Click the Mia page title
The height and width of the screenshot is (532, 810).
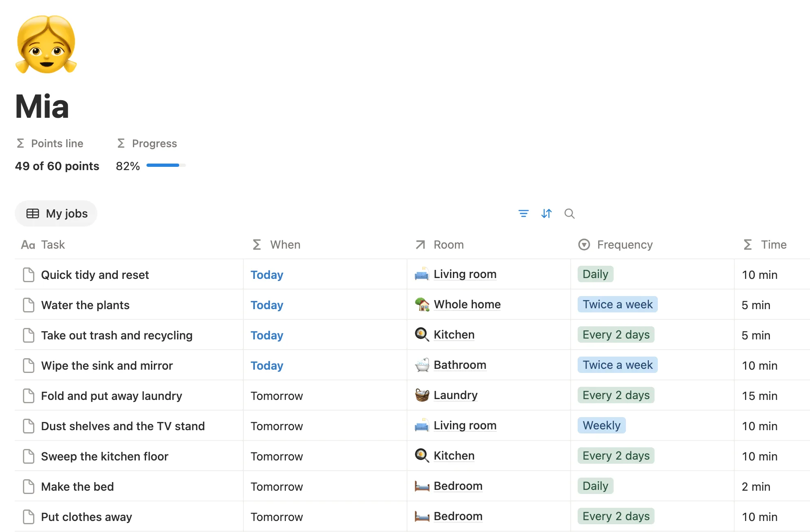pyautogui.click(x=42, y=106)
